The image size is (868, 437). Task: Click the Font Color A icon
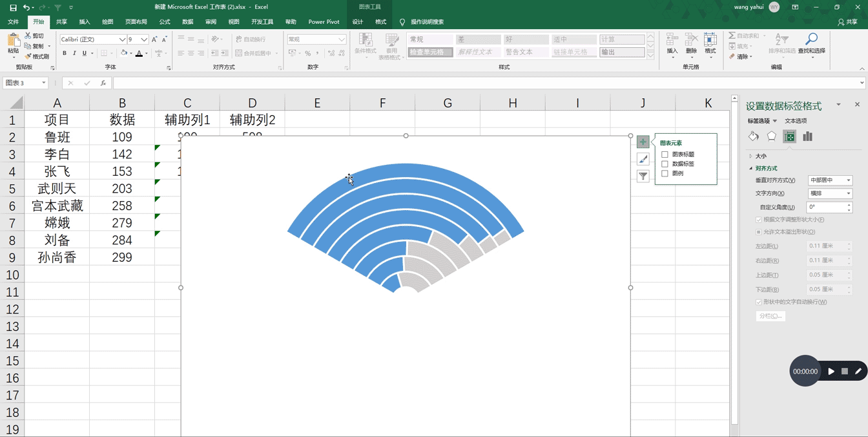click(x=139, y=54)
